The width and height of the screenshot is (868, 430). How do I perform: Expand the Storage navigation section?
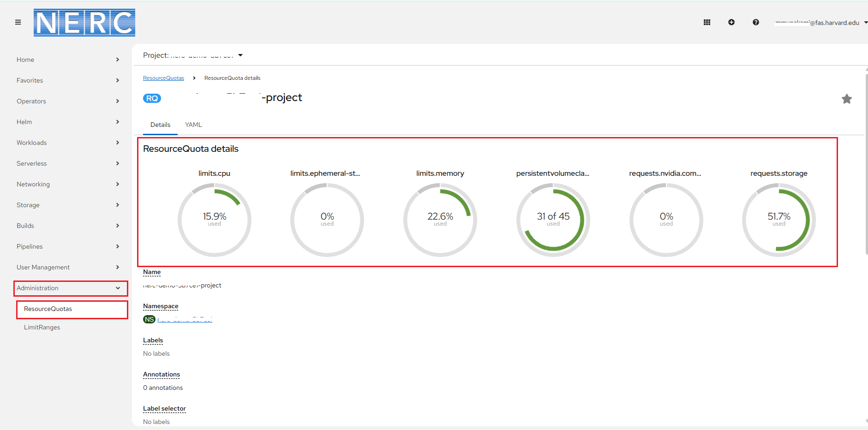[x=68, y=205]
